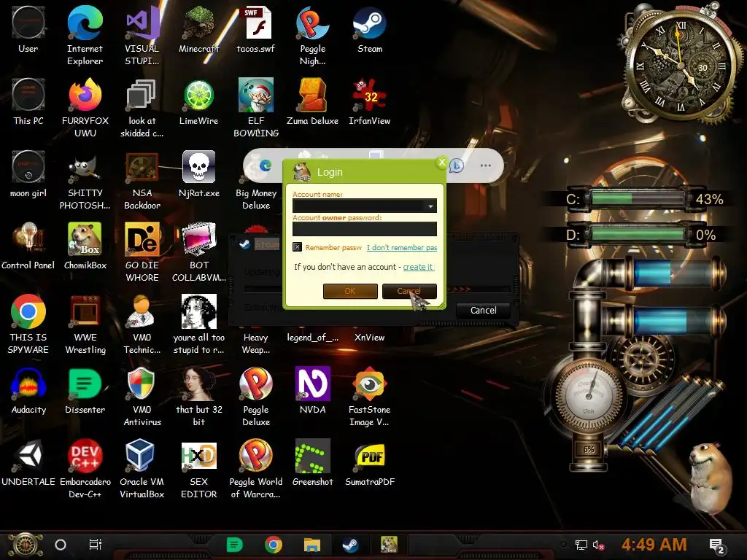This screenshot has width=747, height=560.
Task: Open Task View on the taskbar
Action: coord(96,544)
